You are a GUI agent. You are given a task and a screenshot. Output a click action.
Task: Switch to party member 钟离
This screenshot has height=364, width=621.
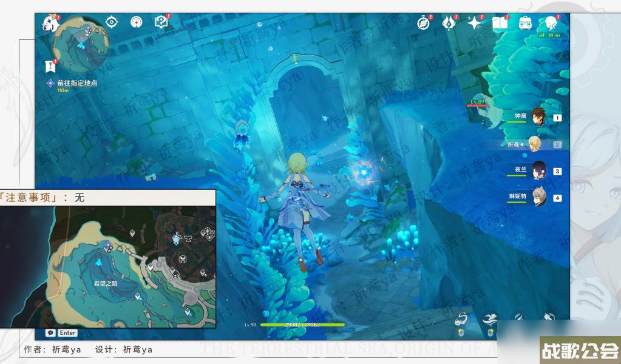[538, 117]
